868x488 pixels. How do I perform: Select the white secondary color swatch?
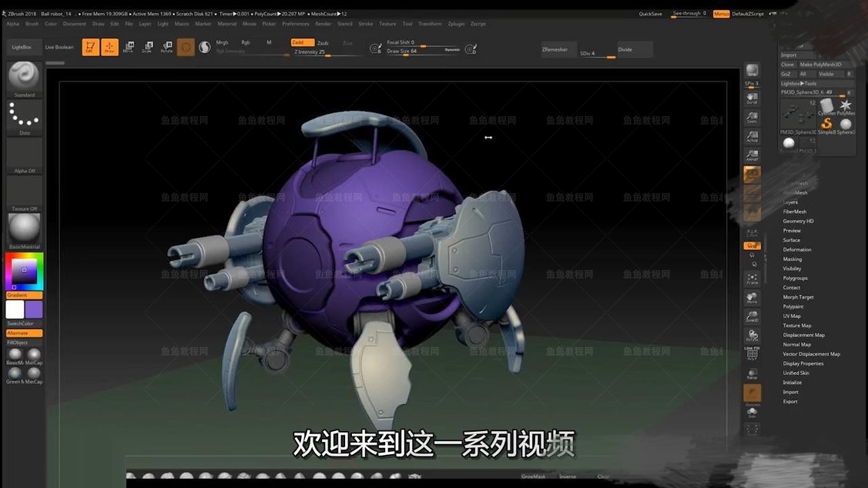[15, 309]
